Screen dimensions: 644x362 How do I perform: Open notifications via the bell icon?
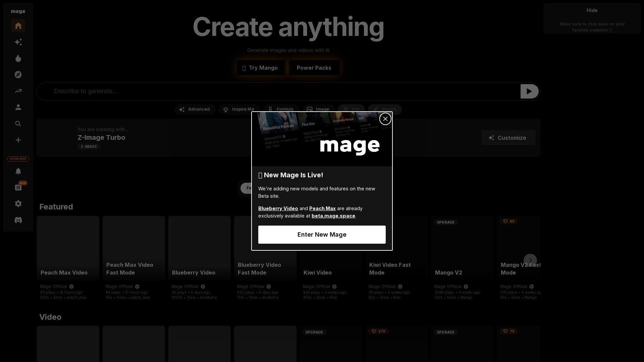[18, 171]
